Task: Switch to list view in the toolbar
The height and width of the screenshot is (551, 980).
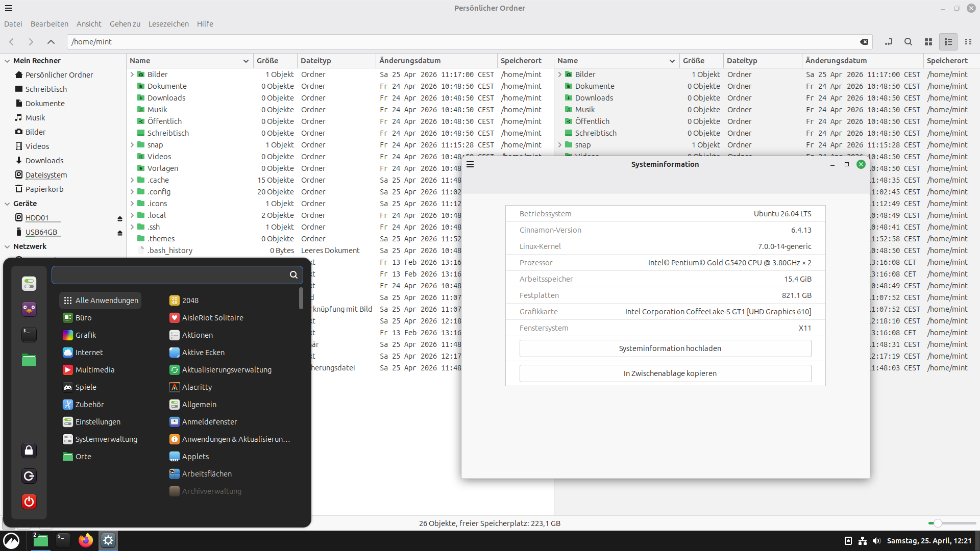Action: [948, 42]
